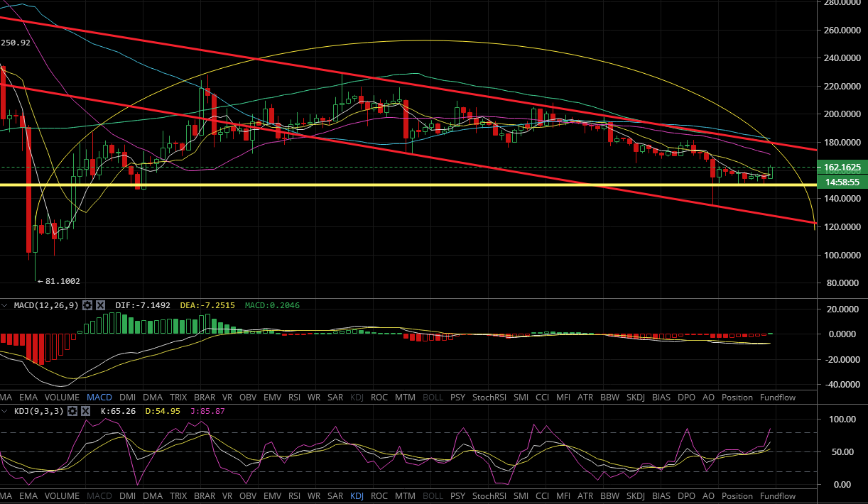Select SMI in the MACD panel's indicator row
Viewport: 868px width, 504px height.
click(x=521, y=398)
